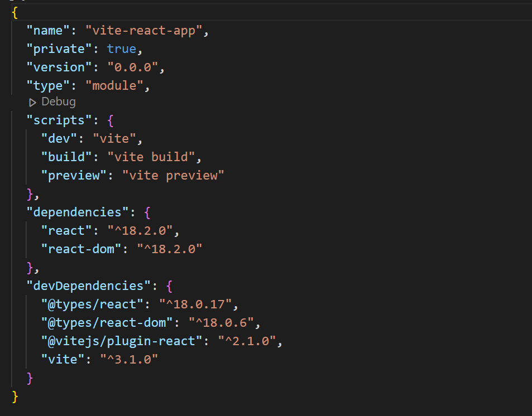Click the "vite build" command string

tap(151, 157)
